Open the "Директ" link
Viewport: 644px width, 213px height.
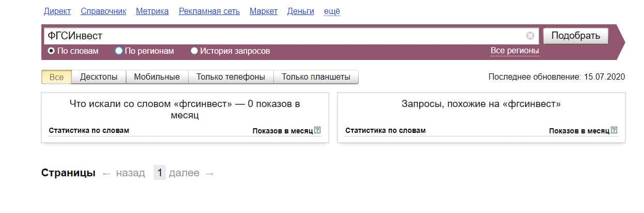[x=57, y=11]
